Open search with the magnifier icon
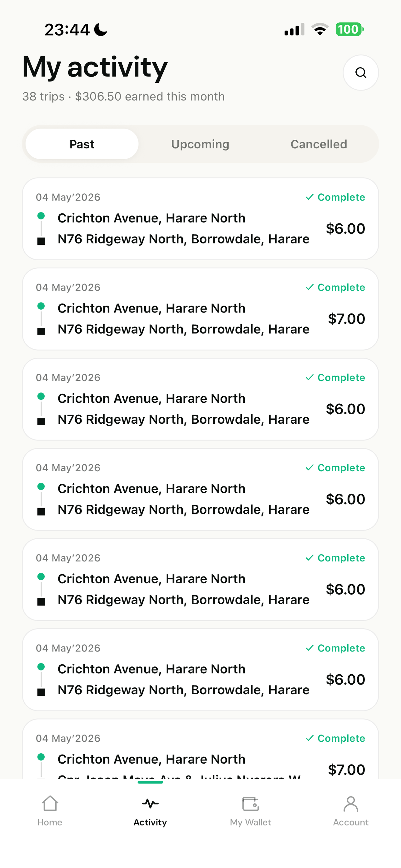 coord(361,73)
